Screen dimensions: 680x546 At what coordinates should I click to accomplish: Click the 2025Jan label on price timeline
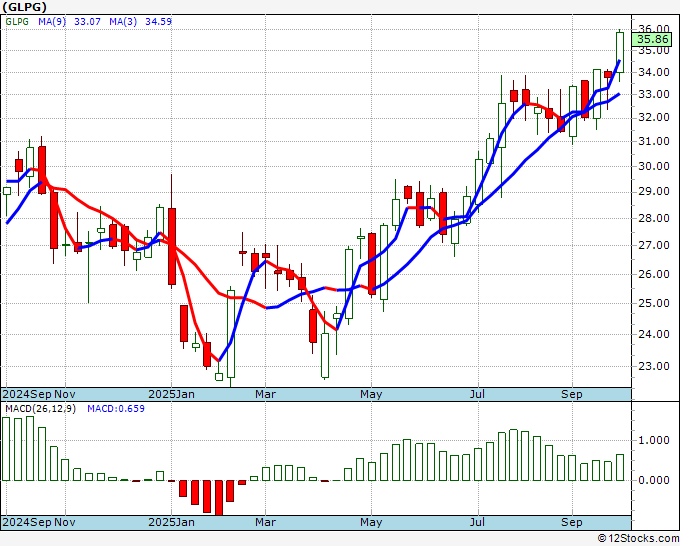[x=171, y=394]
